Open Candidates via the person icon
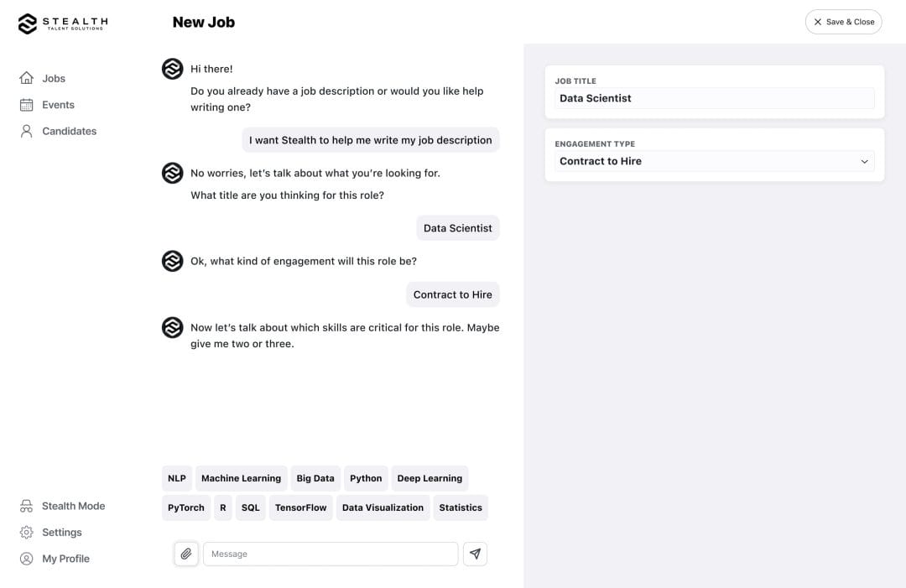 pyautogui.click(x=26, y=131)
